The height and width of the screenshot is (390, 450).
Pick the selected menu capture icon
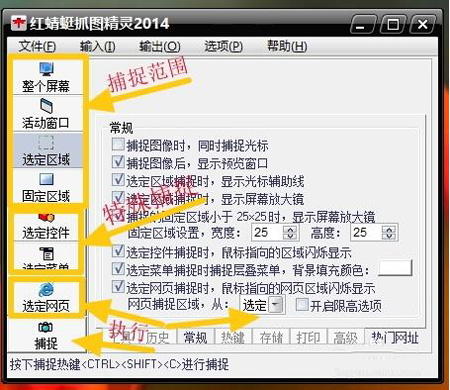(46, 254)
